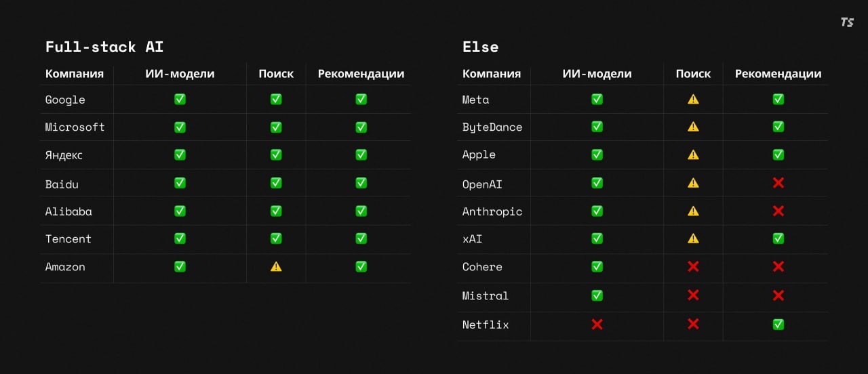Click the TS logo in top-right corner
Screen dimensions: 868x374
pyautogui.click(x=847, y=22)
